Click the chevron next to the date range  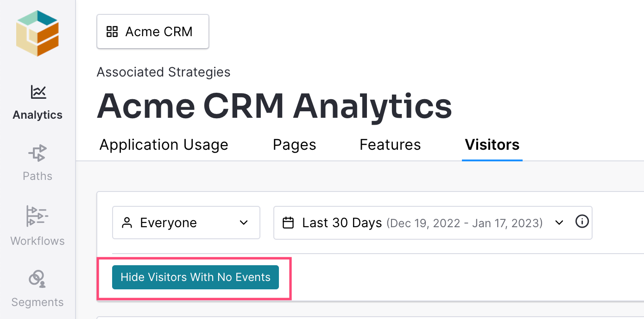pyautogui.click(x=559, y=223)
